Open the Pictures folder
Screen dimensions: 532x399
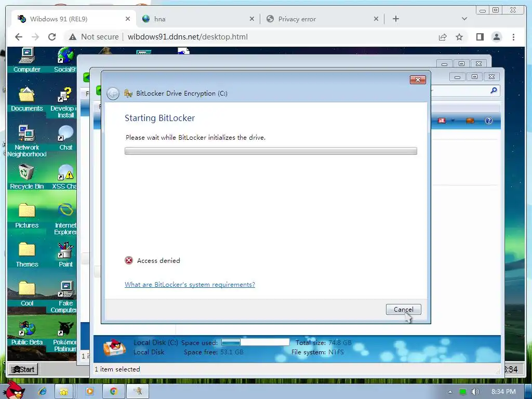pyautogui.click(x=27, y=216)
